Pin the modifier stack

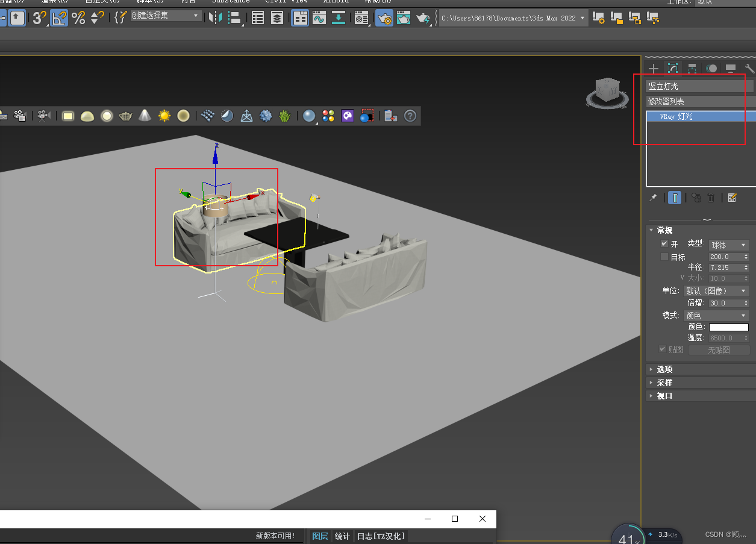(653, 198)
